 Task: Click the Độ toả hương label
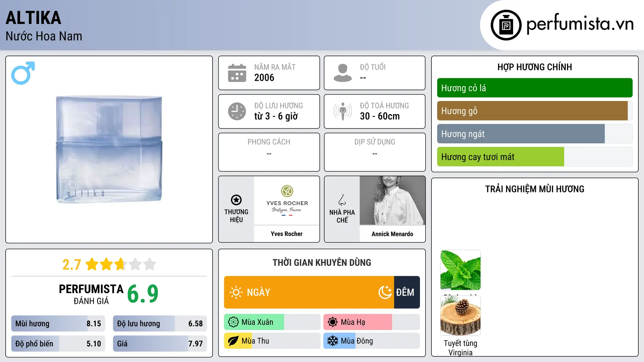pyautogui.click(x=384, y=106)
